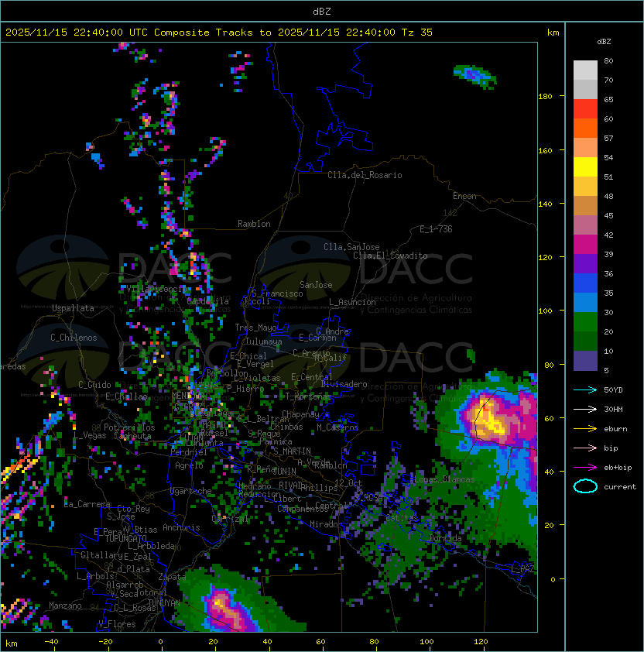The image size is (644, 652).
Task: Click the 'Zapata' map label
Action: 172,577
